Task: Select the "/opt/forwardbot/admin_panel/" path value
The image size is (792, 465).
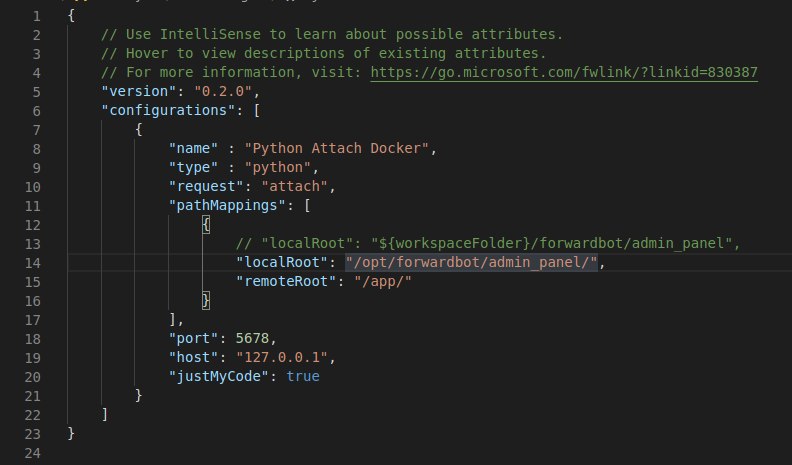Action: (472, 263)
